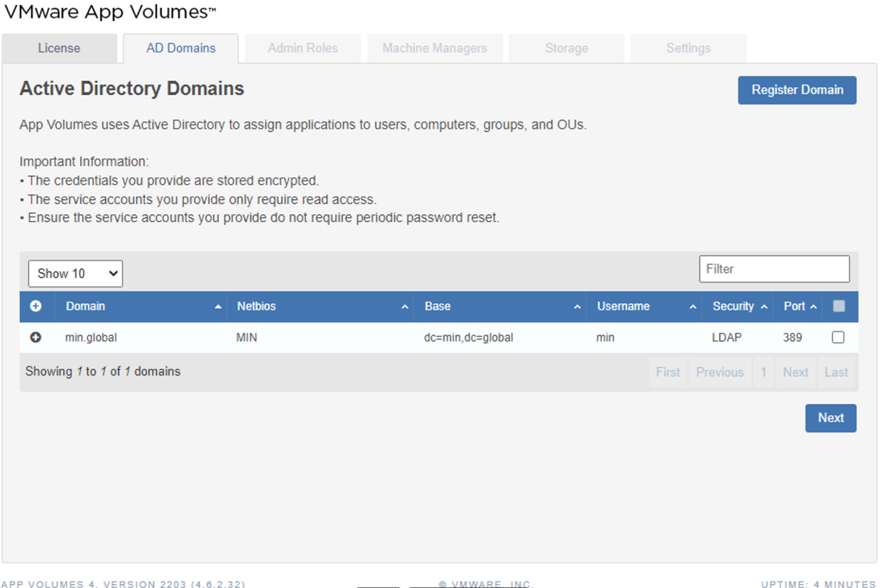
Task: Click the pagination Next button
Action: pyautogui.click(x=795, y=372)
